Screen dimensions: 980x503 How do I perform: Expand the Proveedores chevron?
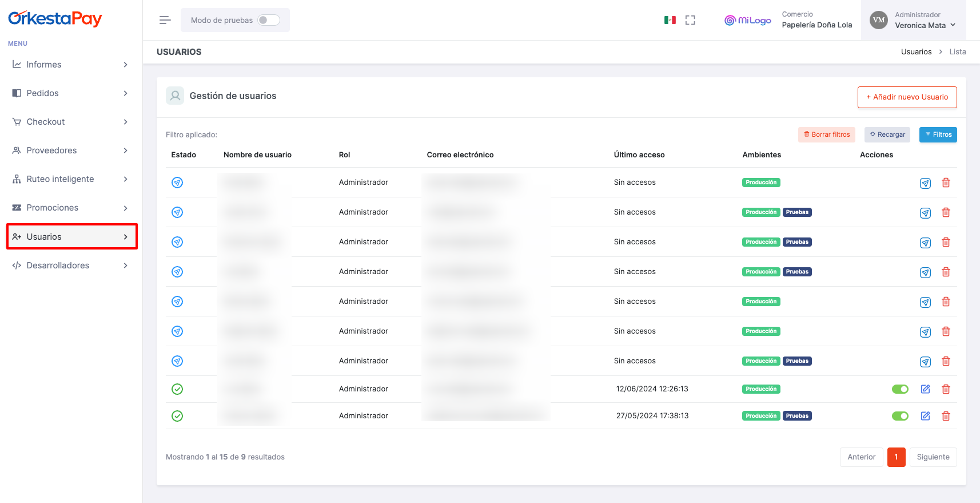[125, 150]
